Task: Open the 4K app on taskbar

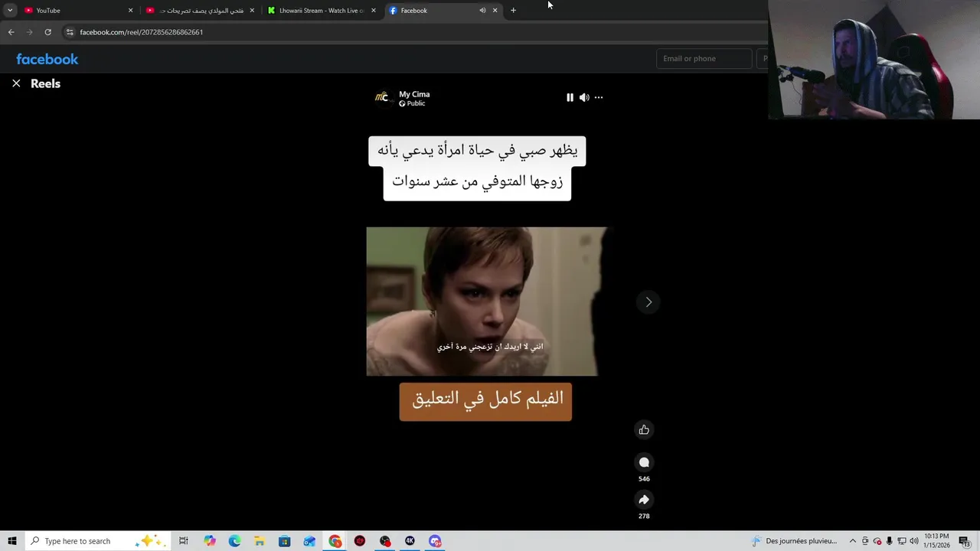Action: [410, 541]
